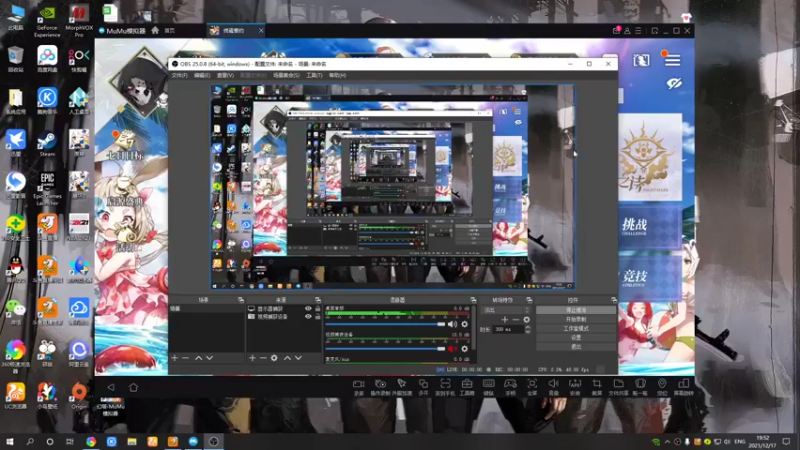Add a new scene with the plus icon in Scenes panel

coord(174,358)
